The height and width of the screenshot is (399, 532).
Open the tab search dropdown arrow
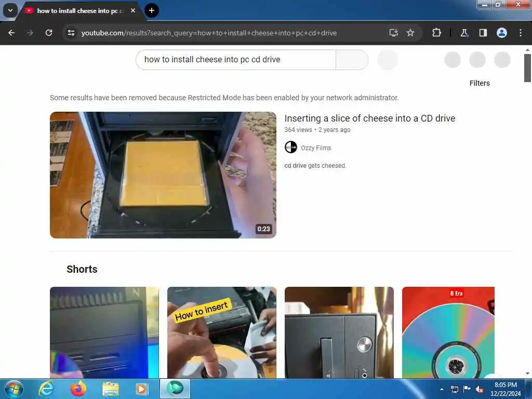pyautogui.click(x=10, y=10)
